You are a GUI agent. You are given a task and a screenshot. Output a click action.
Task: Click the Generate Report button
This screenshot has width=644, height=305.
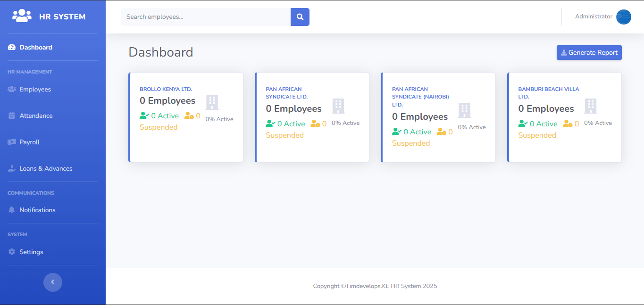[x=589, y=52]
